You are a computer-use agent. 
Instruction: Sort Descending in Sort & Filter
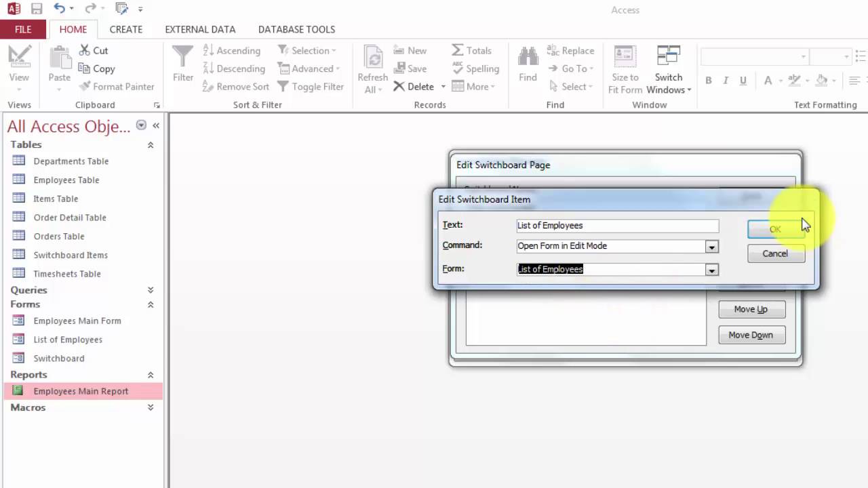tap(234, 68)
